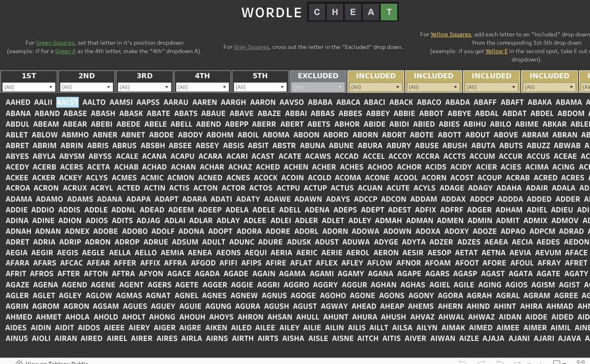Select the word AAHED
Viewport: 590px width, 364px height.
tap(18, 103)
